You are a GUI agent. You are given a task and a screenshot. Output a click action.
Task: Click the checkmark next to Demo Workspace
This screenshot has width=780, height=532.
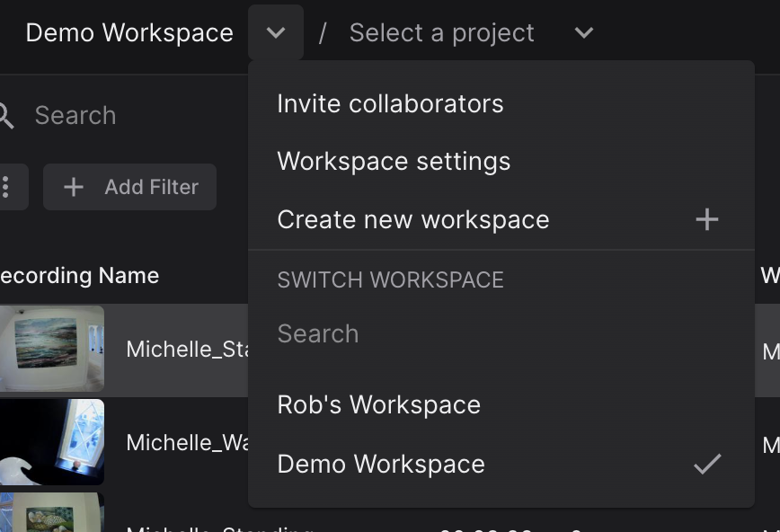click(707, 464)
